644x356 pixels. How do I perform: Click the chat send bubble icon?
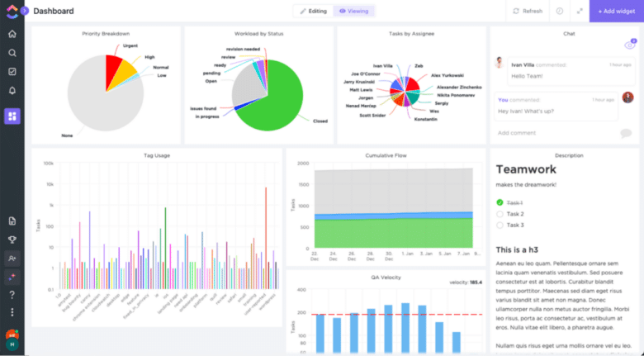coord(626,133)
